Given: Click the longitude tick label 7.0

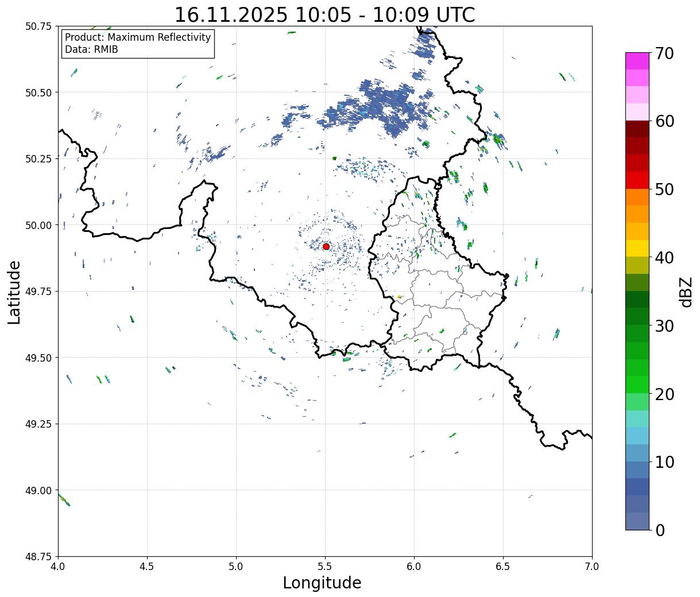Looking at the screenshot, I should pos(592,567).
